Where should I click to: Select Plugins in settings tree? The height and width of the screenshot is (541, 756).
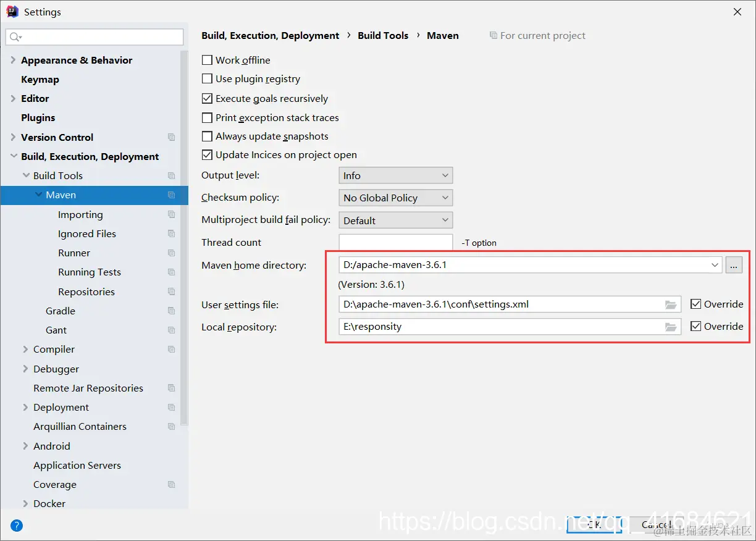pyautogui.click(x=38, y=117)
